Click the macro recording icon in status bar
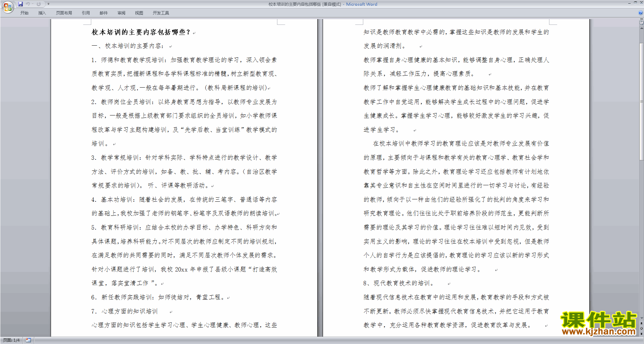Image resolution: width=644 pixels, height=344 pixels. click(x=29, y=340)
